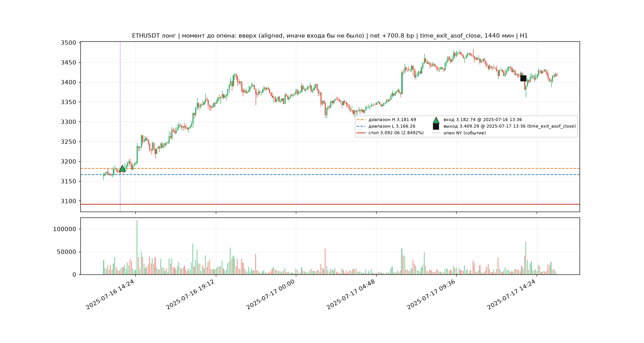
Task: Click the 3300 price axis label
Action: 69,122
